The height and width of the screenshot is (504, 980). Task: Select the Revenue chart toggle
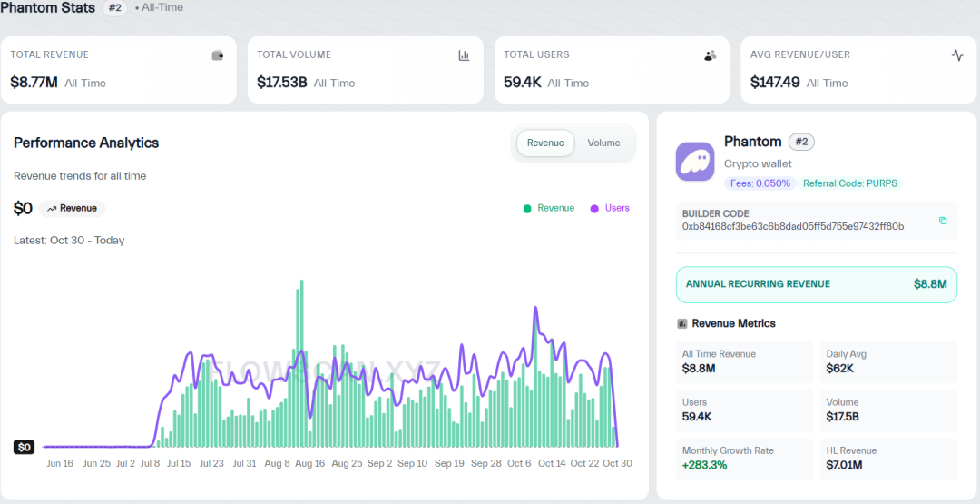545,143
